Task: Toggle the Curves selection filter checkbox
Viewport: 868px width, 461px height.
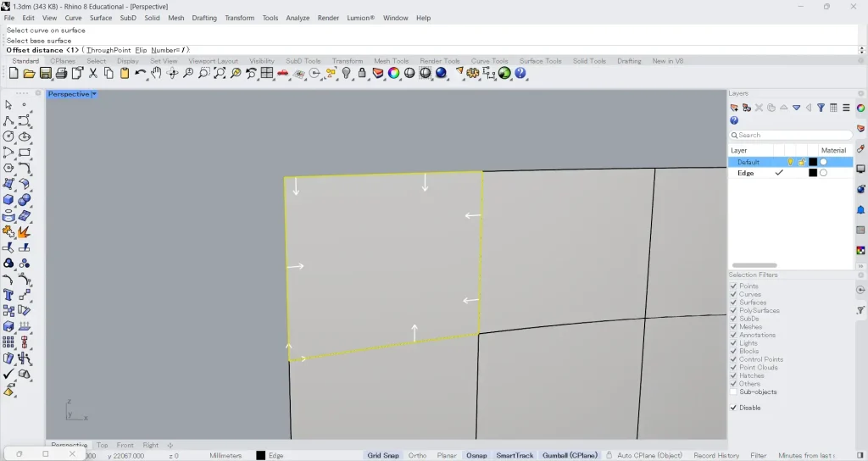Action: click(x=733, y=294)
